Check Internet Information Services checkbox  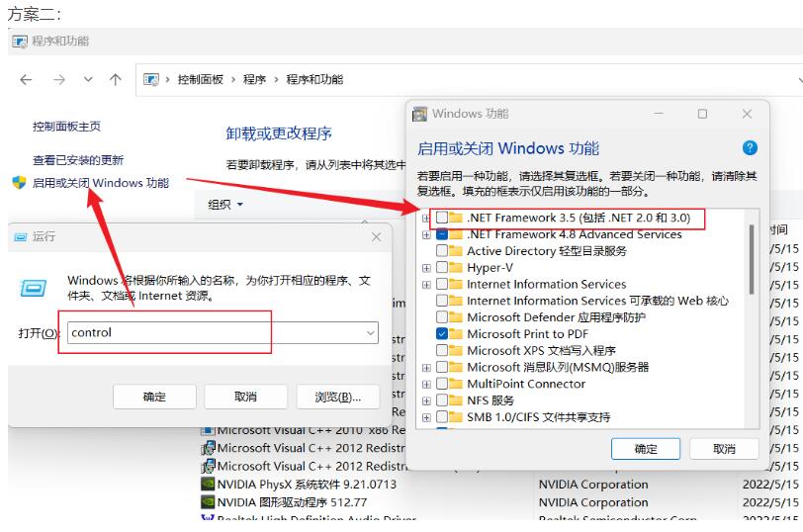[x=442, y=284]
